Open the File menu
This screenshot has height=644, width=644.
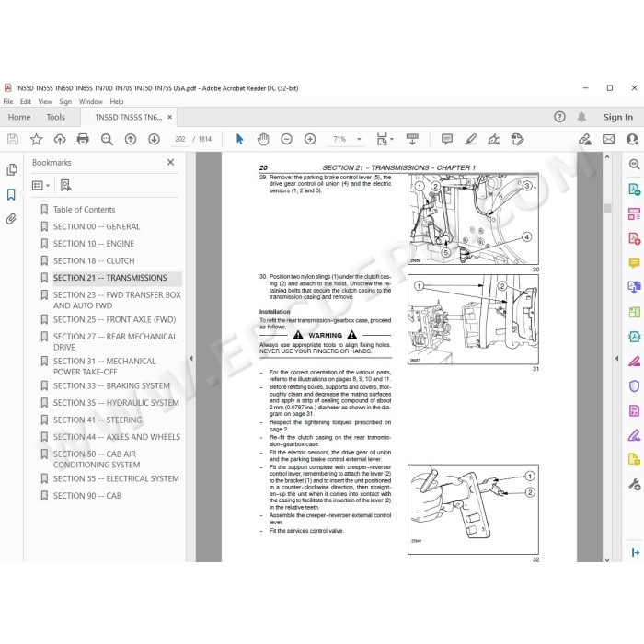(7, 101)
